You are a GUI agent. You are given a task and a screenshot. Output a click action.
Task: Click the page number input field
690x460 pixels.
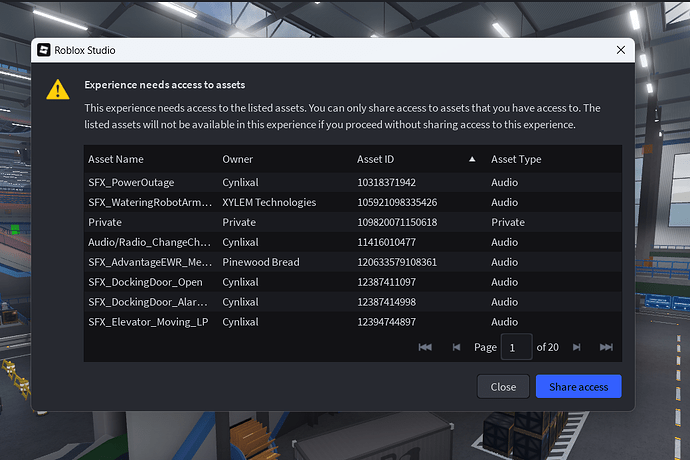point(515,347)
